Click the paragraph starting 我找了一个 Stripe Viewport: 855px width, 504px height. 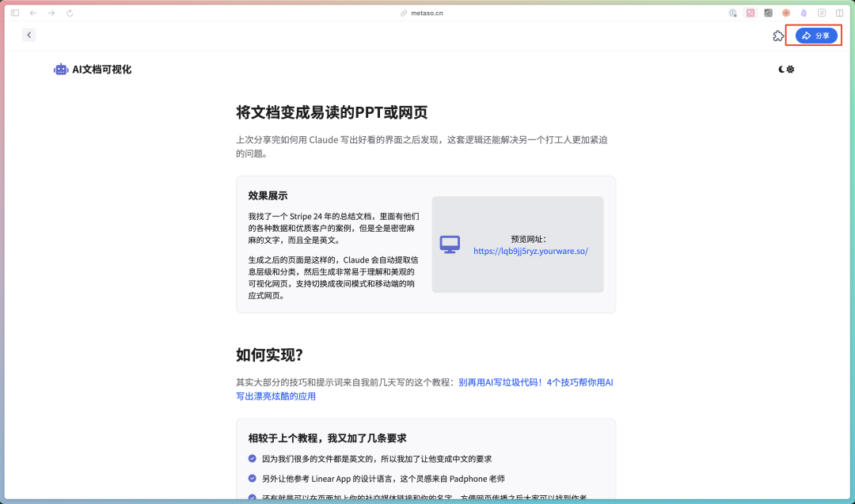(334, 229)
